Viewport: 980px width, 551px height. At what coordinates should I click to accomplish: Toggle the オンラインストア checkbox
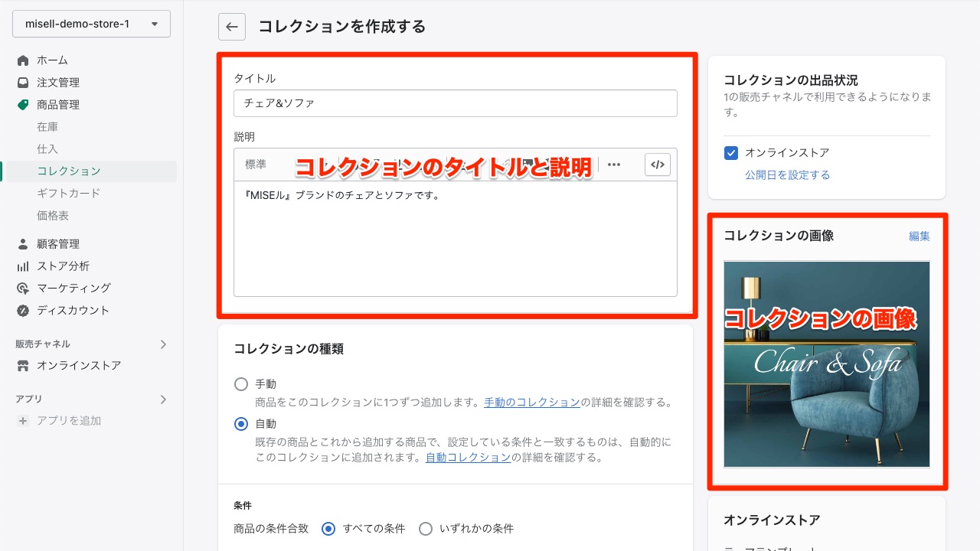coord(731,153)
